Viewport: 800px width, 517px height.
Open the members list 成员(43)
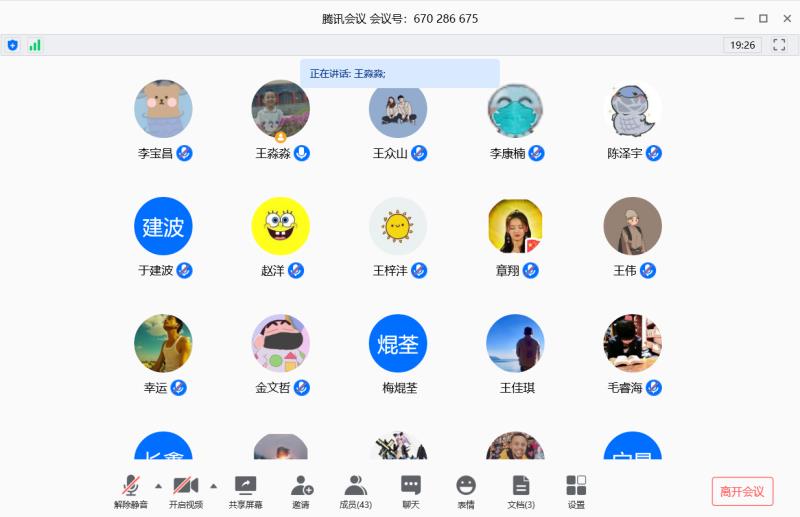tap(356, 491)
